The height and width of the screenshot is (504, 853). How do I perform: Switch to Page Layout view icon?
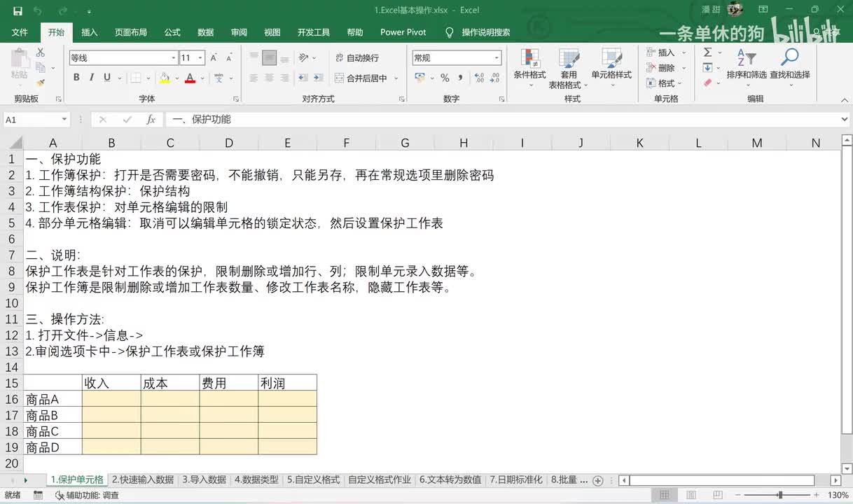point(691,495)
